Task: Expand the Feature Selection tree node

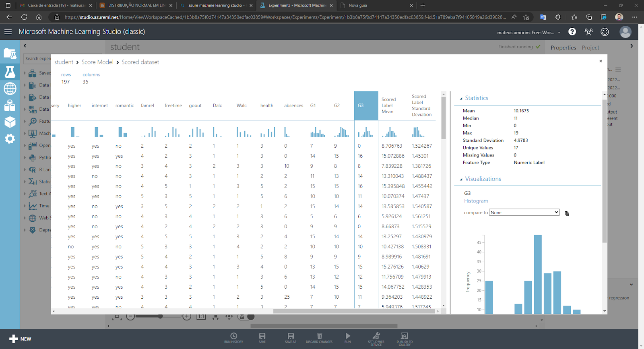Action: [x=25, y=122]
